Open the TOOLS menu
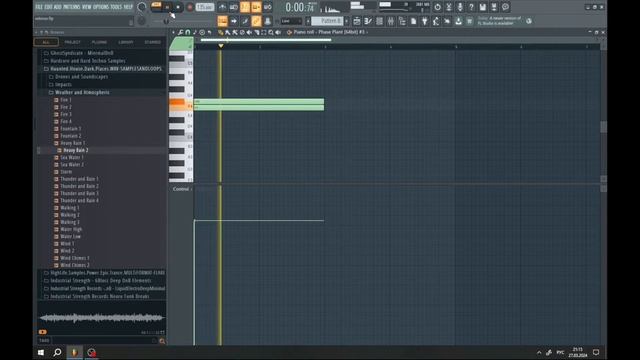The width and height of the screenshot is (640, 360). [x=116, y=7]
